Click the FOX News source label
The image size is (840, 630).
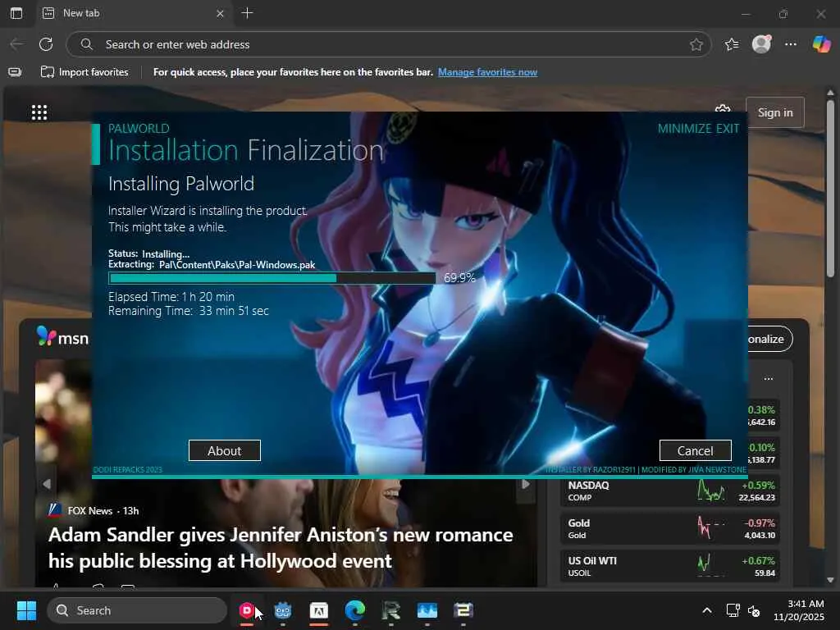89,510
